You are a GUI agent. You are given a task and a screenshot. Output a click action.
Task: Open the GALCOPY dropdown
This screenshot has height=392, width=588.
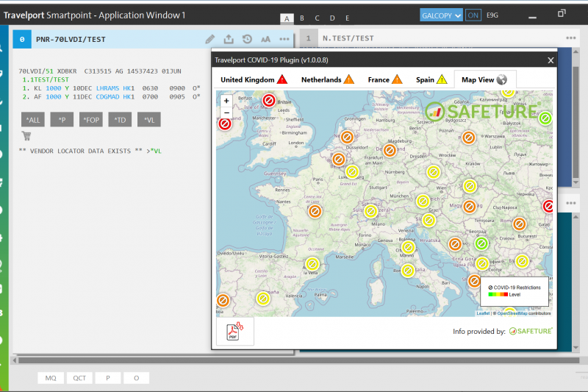click(x=441, y=15)
